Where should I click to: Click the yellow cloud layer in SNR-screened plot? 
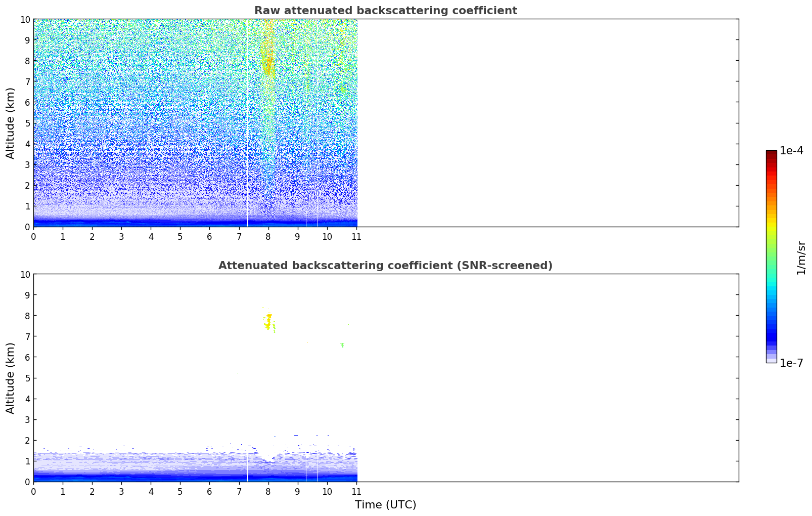coord(268,321)
